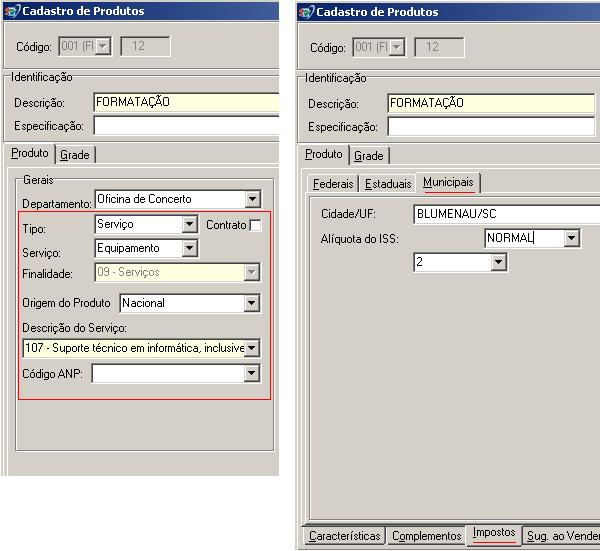The width and height of the screenshot is (600, 551).
Task: Select the Municipais tax tab
Action: pos(448,183)
